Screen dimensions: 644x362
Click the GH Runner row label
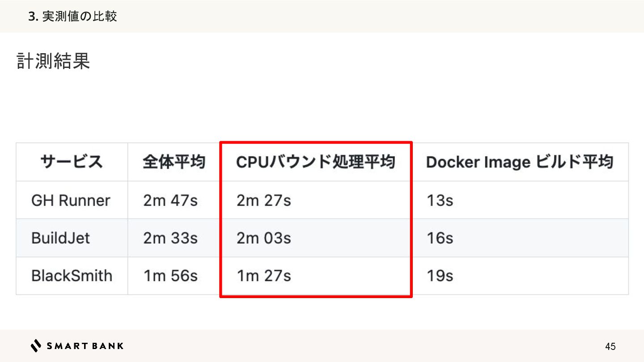pyautogui.click(x=71, y=200)
